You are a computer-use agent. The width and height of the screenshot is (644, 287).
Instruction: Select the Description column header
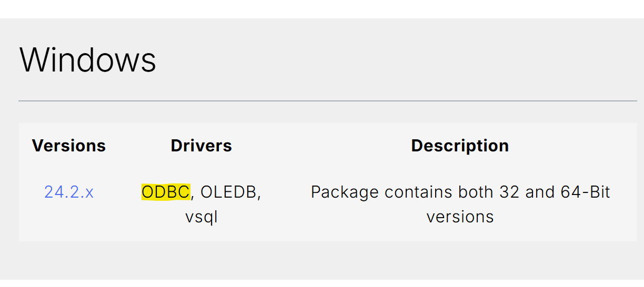460,146
